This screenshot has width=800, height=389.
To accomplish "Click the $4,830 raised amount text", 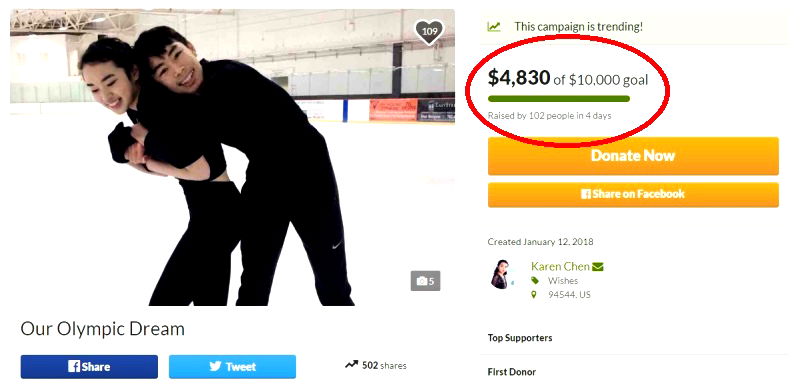I will pos(519,78).
